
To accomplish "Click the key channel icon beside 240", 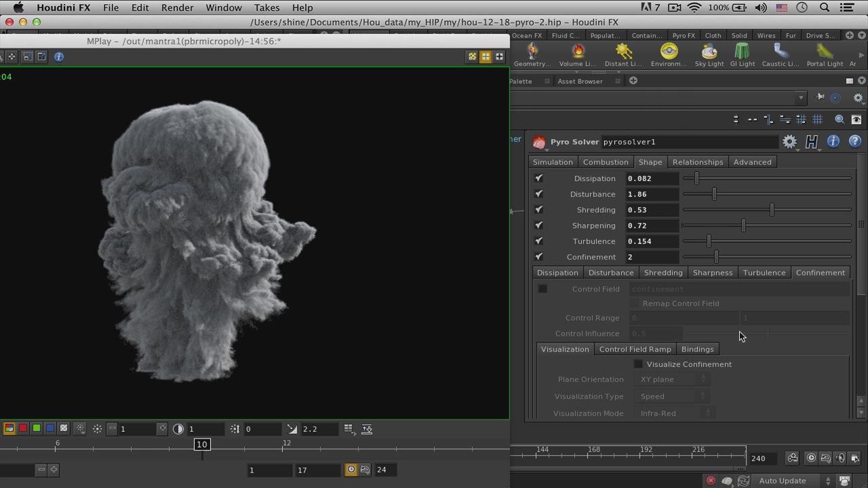I will pyautogui.click(x=792, y=458).
